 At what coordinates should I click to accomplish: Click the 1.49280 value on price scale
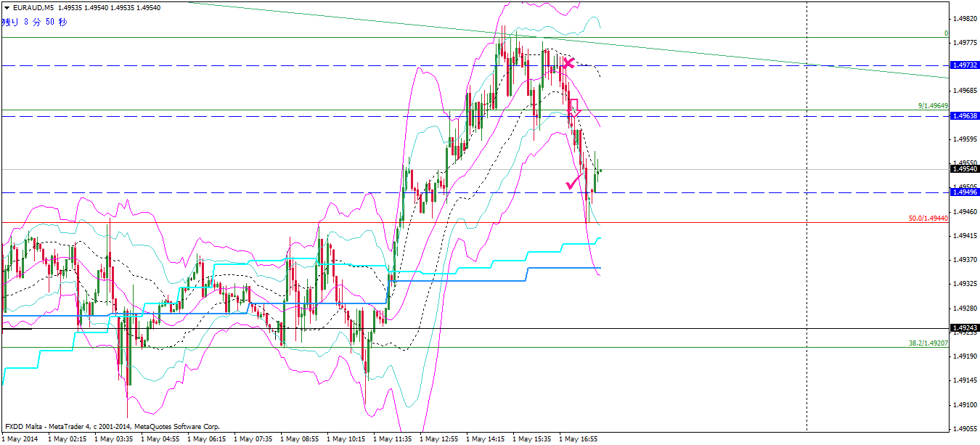point(967,308)
